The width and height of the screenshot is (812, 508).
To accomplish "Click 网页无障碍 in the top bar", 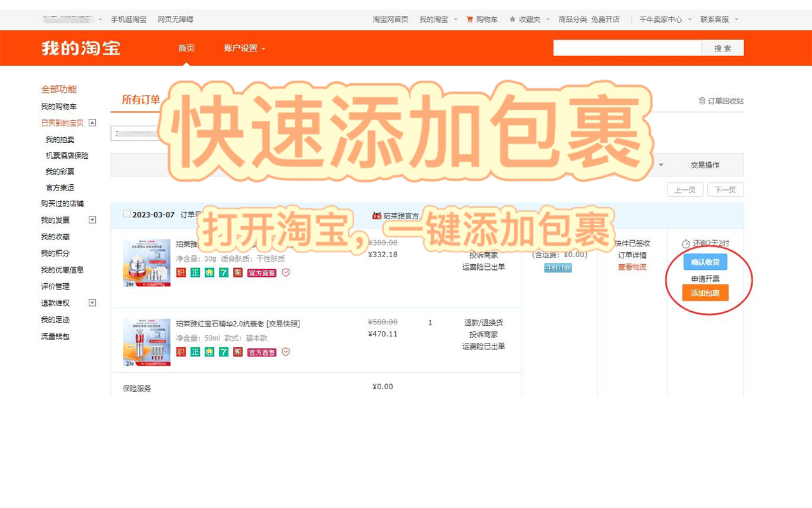I will tap(176, 19).
